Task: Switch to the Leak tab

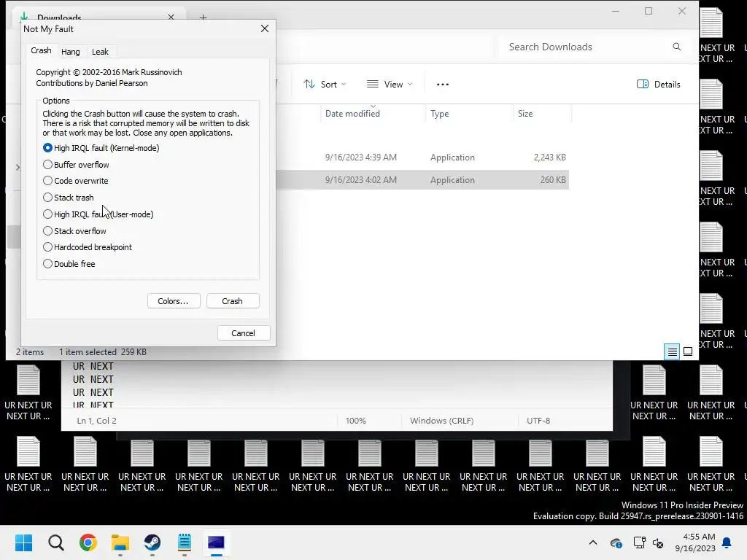Action: click(x=100, y=52)
